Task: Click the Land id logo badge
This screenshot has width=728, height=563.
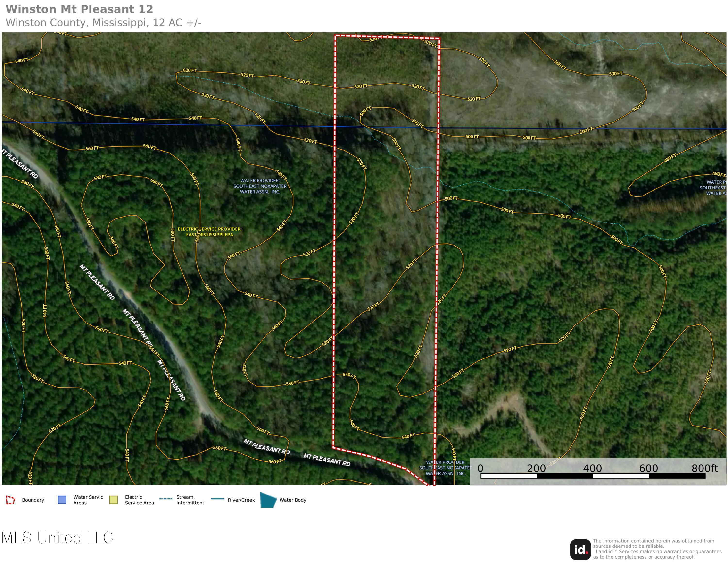Action: click(580, 550)
